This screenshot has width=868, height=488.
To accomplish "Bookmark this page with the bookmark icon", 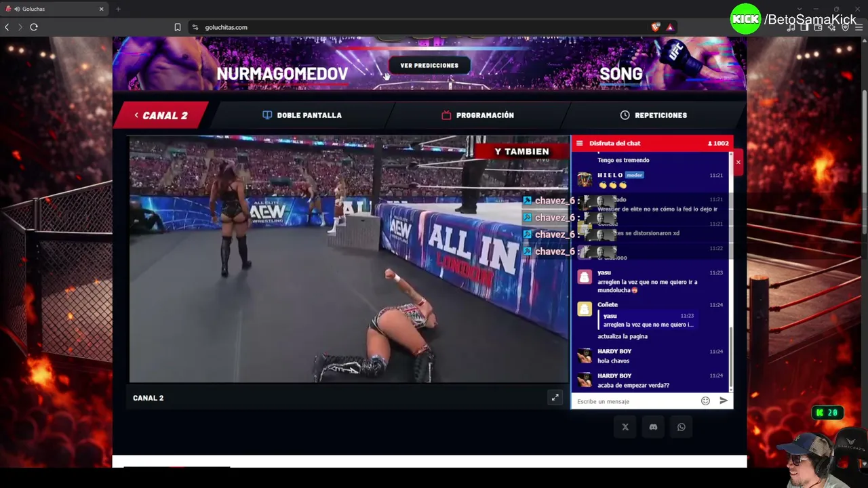I will [x=178, y=27].
